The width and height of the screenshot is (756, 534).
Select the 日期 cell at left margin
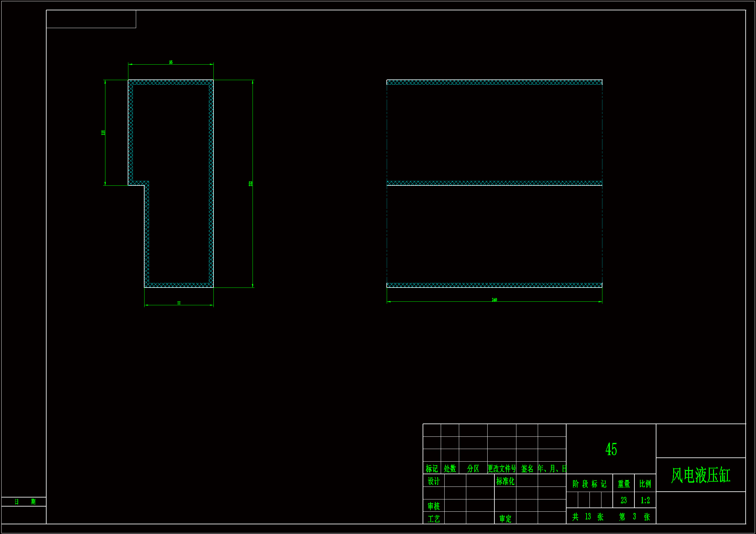(x=24, y=501)
